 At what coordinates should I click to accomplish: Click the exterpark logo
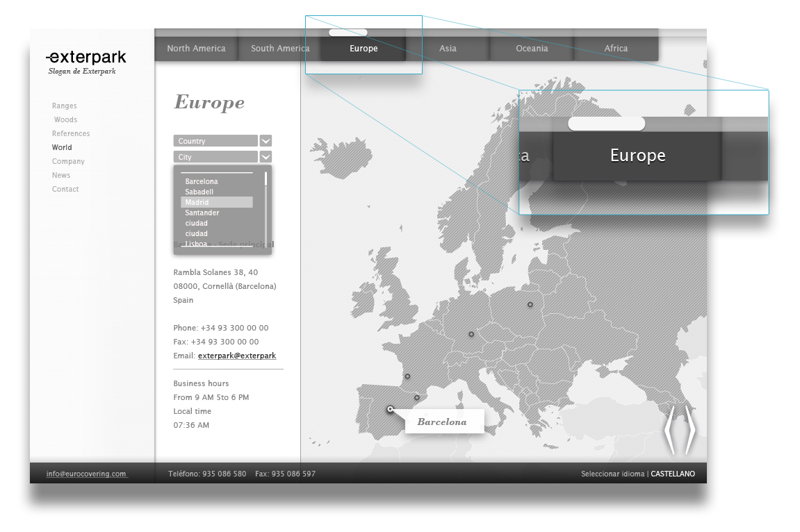point(86,58)
